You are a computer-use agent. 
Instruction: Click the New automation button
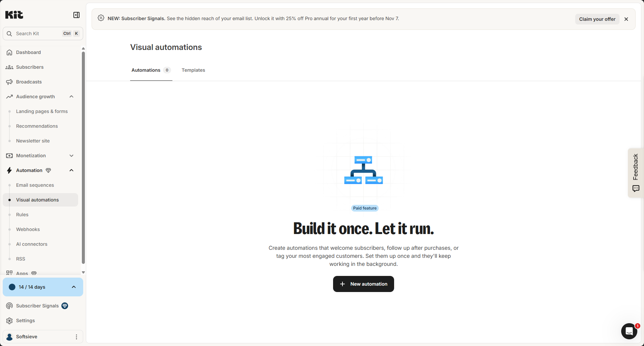[363, 284]
